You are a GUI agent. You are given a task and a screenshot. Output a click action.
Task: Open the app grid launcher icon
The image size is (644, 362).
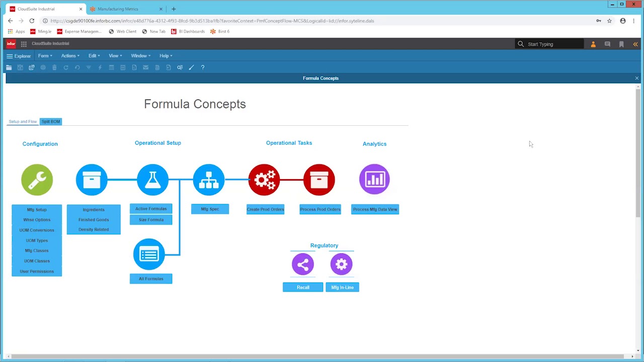click(x=24, y=44)
